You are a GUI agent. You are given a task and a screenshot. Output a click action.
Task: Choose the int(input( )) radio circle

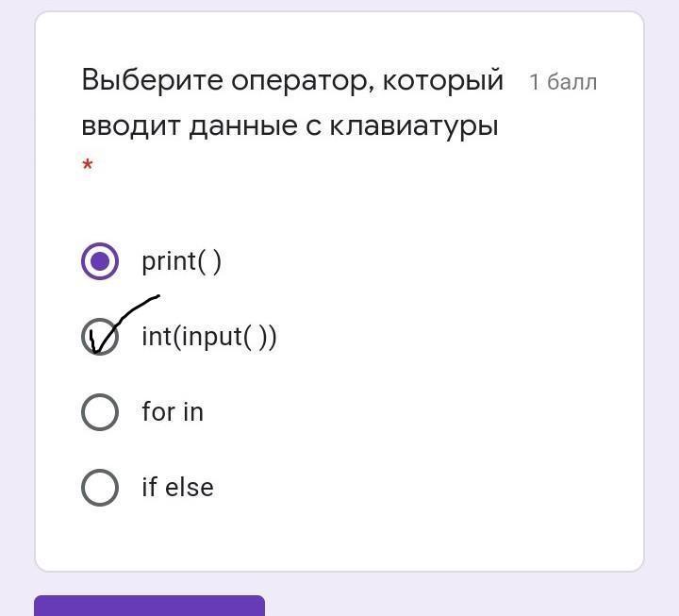pos(100,337)
